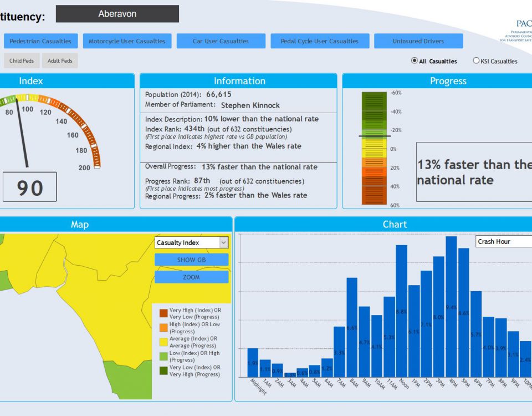The image size is (532, 416).
Task: Click the SHOW GB map button
Action: click(x=191, y=260)
